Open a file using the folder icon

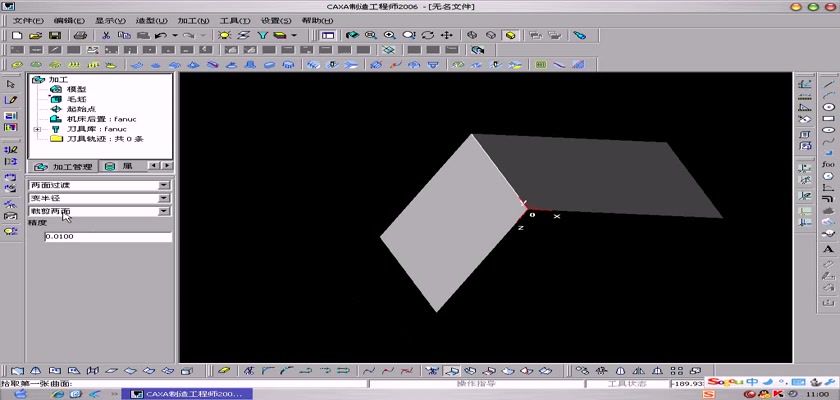[x=35, y=35]
